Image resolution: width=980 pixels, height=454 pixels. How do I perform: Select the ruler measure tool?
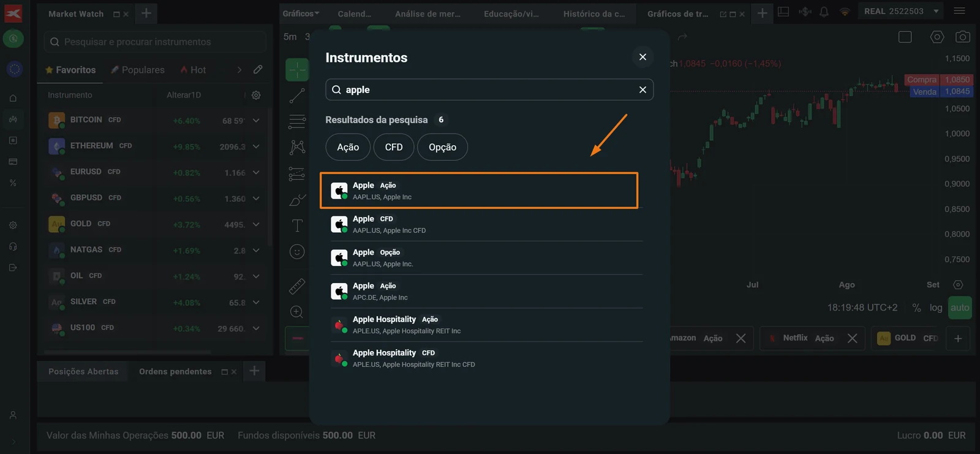pos(297,286)
